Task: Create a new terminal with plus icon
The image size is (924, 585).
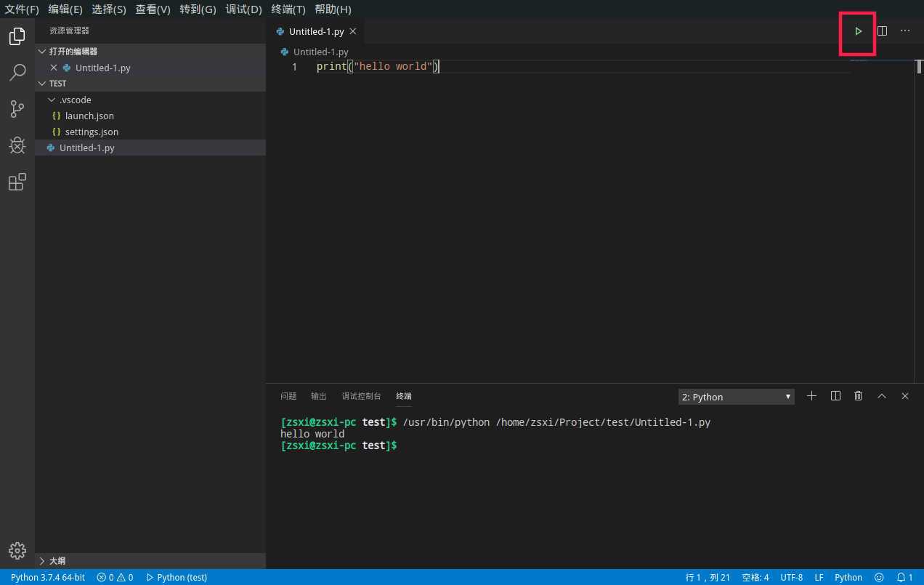Action: coord(812,396)
